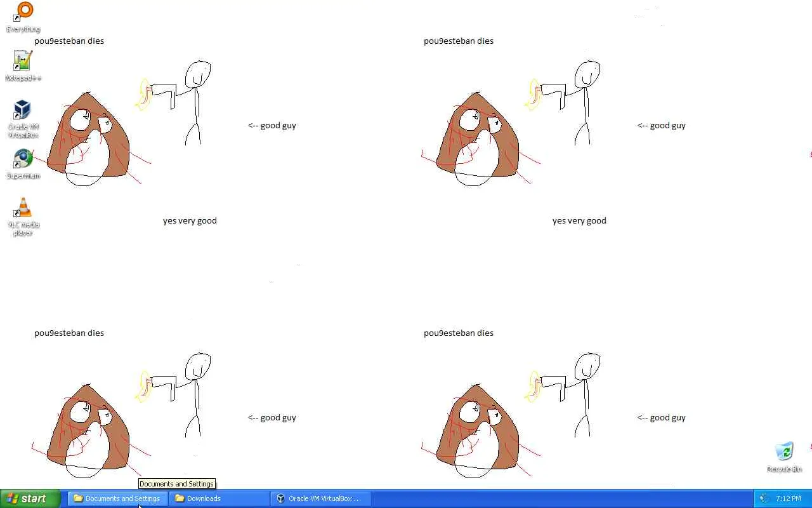Switch to Documents and Settings taskbar window
812x508 pixels.
tap(117, 498)
